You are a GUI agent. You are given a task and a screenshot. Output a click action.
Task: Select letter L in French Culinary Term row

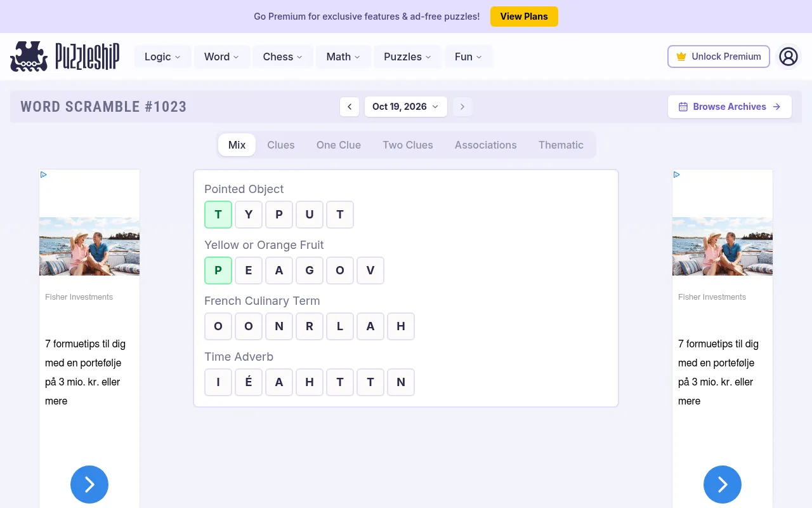coord(340,326)
